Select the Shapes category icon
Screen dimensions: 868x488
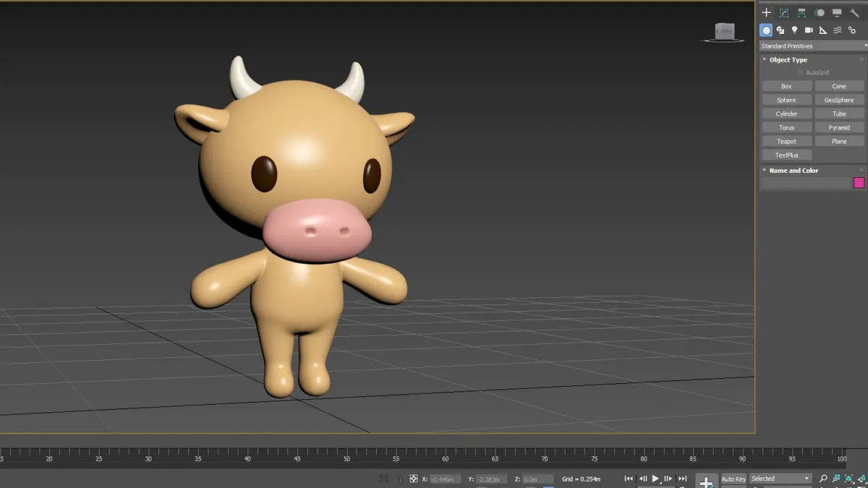point(780,30)
